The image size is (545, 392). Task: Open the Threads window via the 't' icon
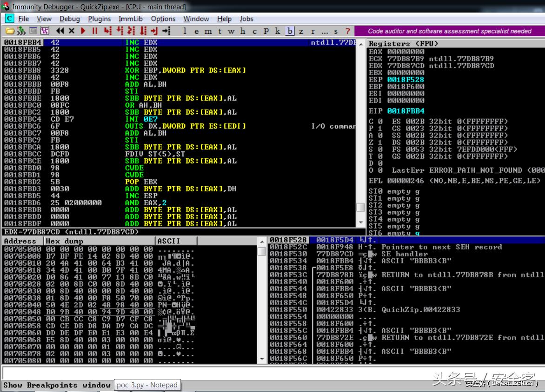pyautogui.click(x=219, y=31)
